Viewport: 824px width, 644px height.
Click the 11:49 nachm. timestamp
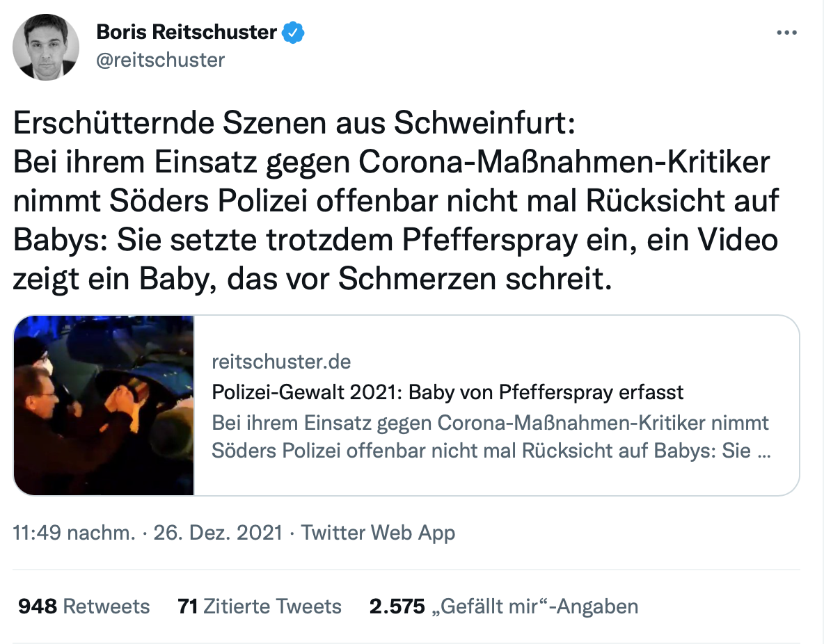tap(74, 533)
